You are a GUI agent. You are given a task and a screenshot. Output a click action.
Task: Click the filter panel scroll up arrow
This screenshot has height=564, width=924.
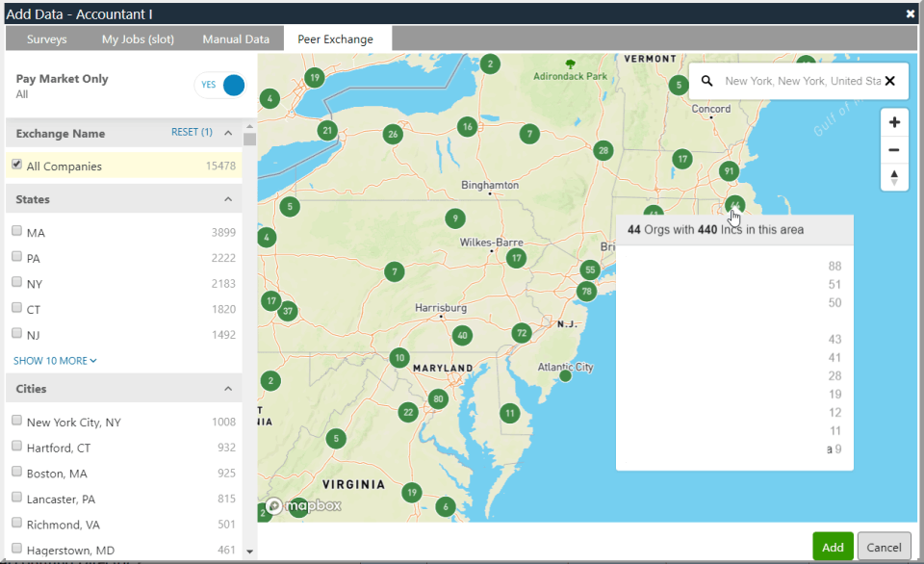(x=249, y=125)
